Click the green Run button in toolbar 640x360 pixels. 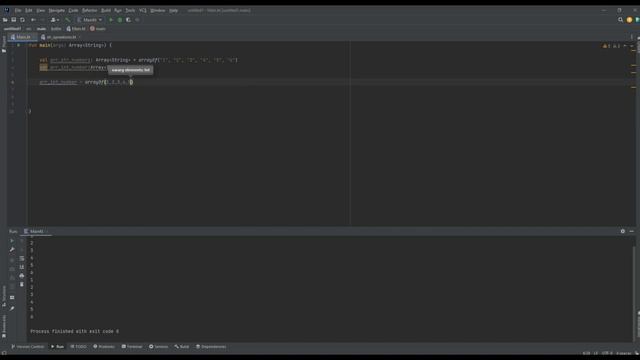click(x=111, y=20)
